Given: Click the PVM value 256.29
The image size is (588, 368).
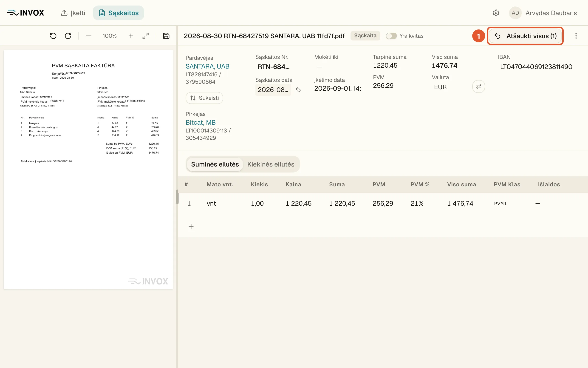Looking at the screenshot, I should 383,86.
